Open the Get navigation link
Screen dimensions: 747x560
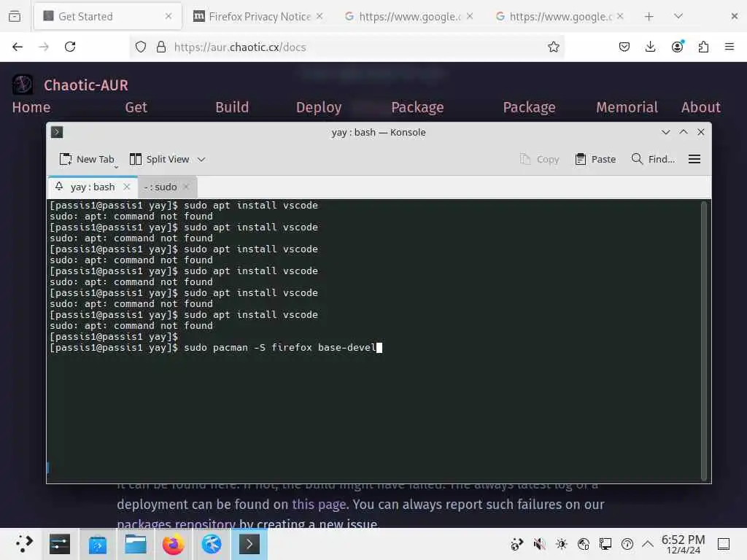[136, 107]
